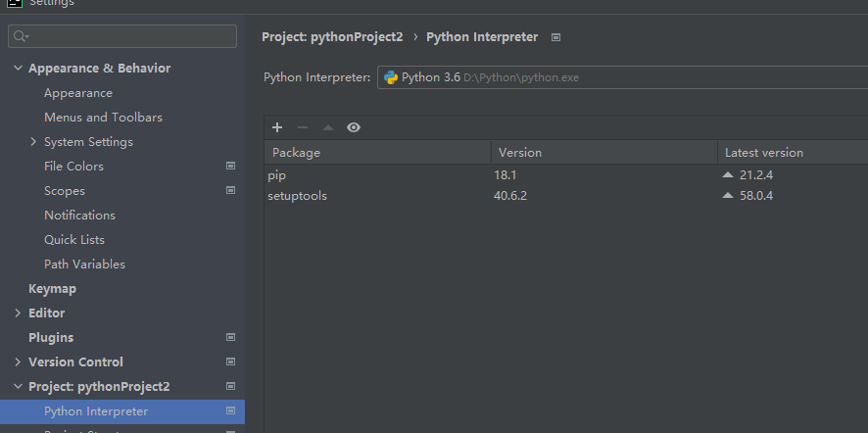Open Notifications settings
The image size is (868, 433).
point(79,216)
